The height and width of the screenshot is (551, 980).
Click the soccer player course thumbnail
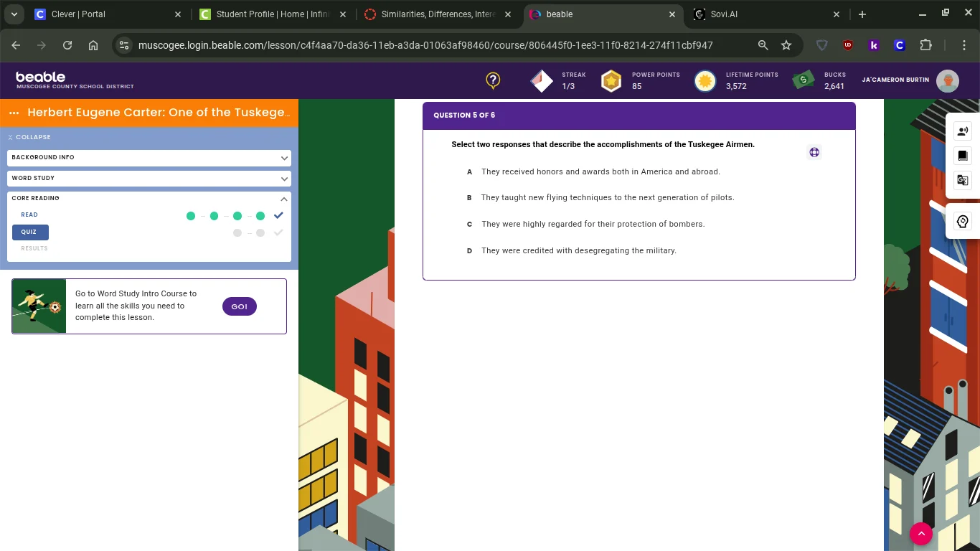coord(39,306)
